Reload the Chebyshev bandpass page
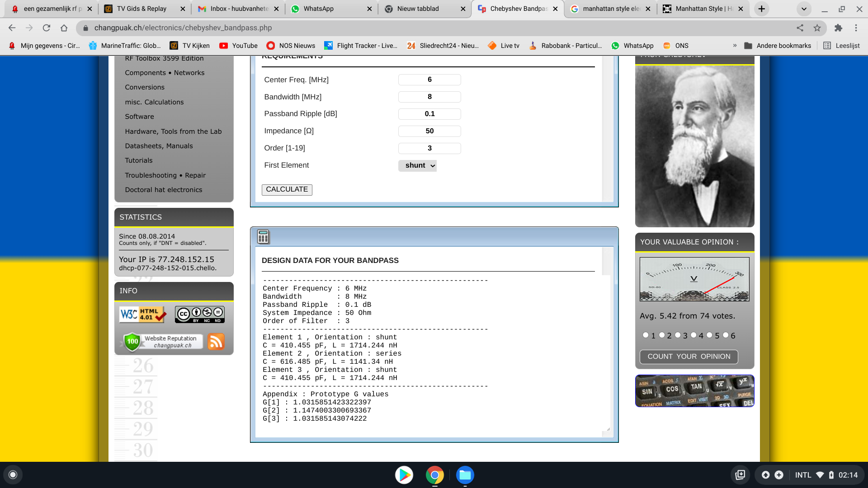This screenshot has height=488, width=868. [x=47, y=28]
